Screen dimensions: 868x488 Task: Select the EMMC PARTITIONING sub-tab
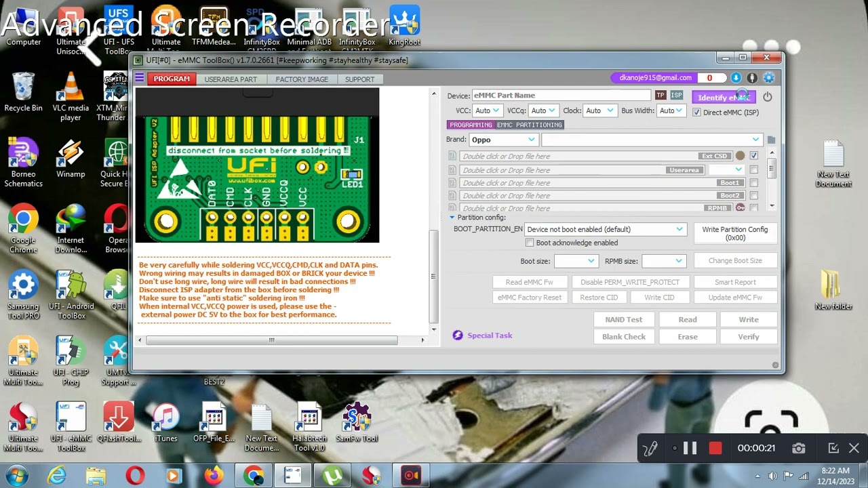[x=530, y=125]
